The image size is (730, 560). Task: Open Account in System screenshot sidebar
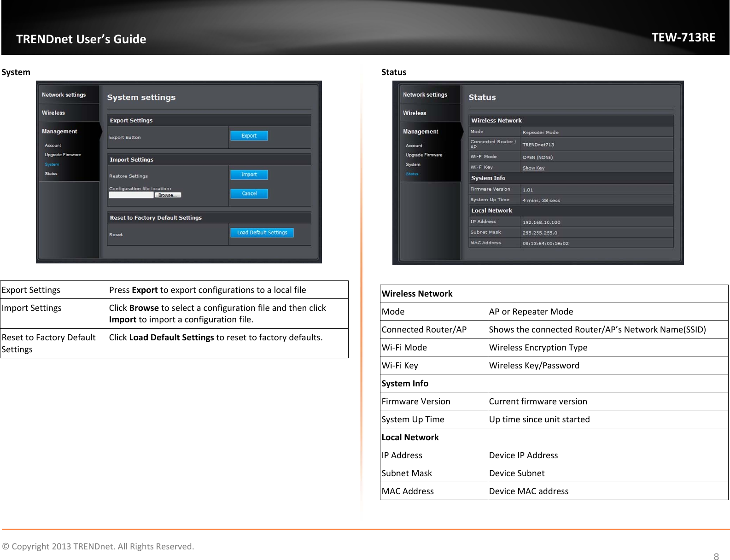coord(53,146)
